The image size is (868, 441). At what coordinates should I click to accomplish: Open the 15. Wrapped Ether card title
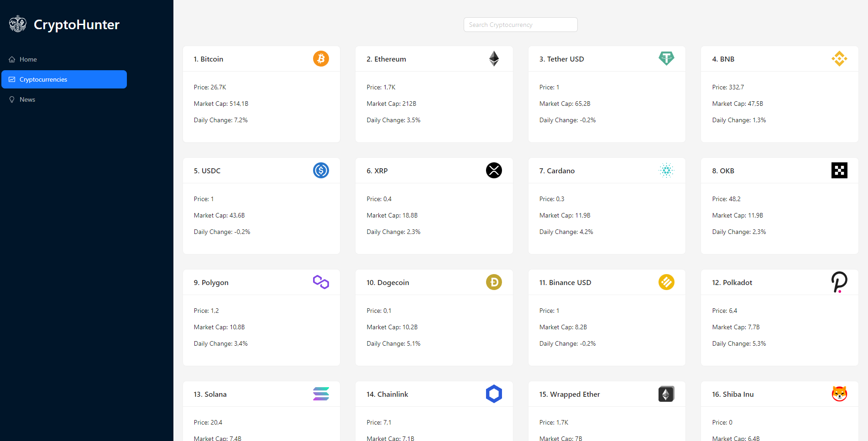coord(570,394)
